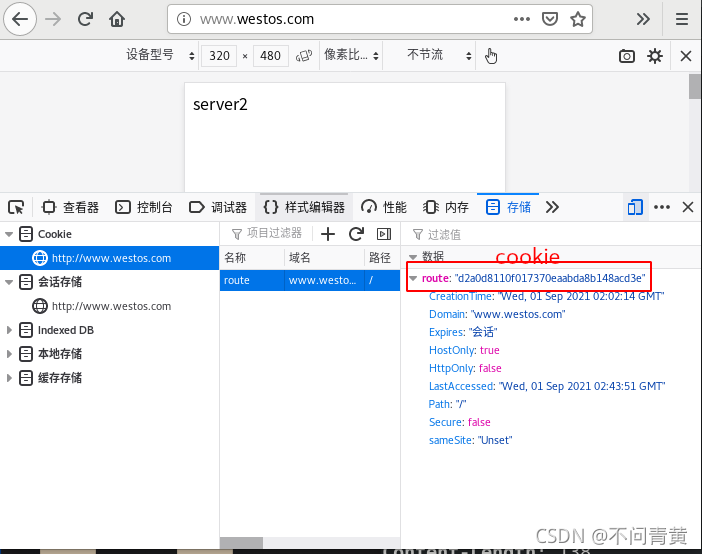The image size is (702, 554).
Task: Select http://www.westos.com under Cookie
Action: [x=109, y=258]
